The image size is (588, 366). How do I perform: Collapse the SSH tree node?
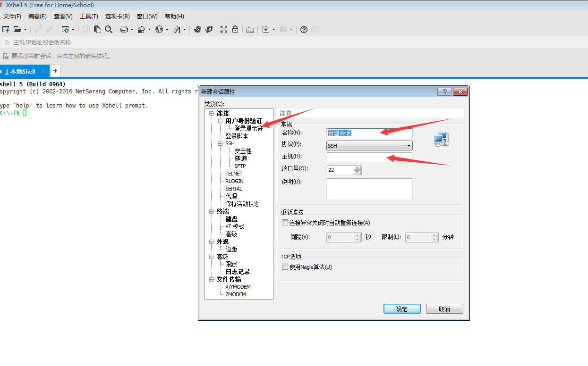220,143
